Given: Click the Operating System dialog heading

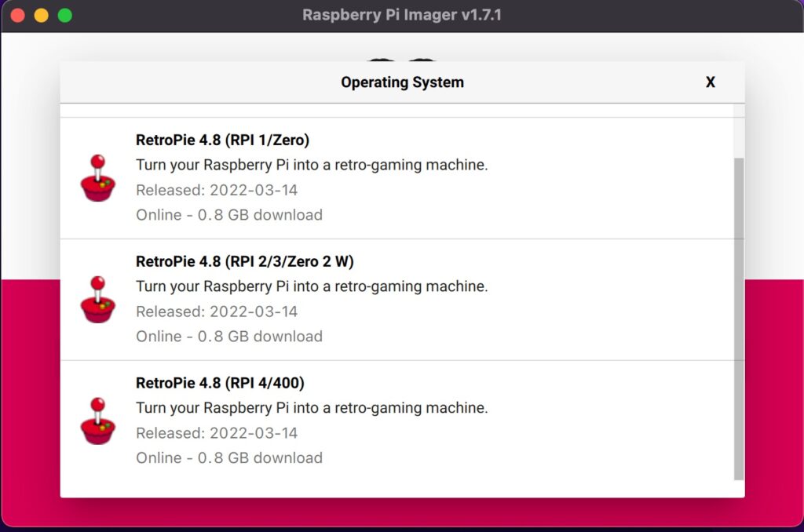Looking at the screenshot, I should click(x=403, y=82).
